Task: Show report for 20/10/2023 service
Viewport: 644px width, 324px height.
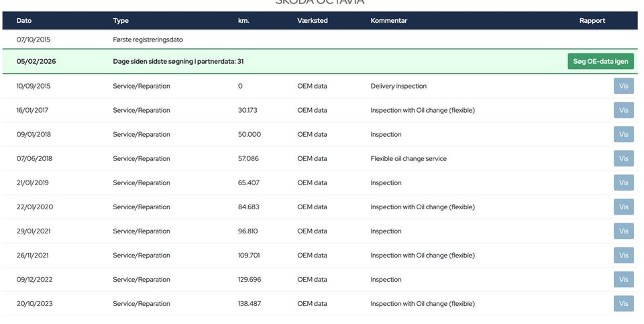Action: (623, 303)
